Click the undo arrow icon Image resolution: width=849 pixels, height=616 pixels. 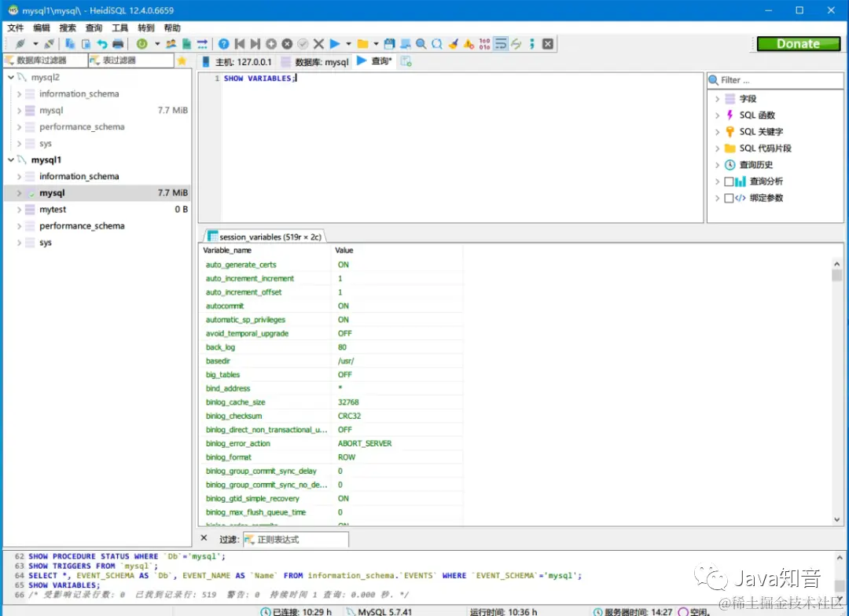(x=101, y=44)
